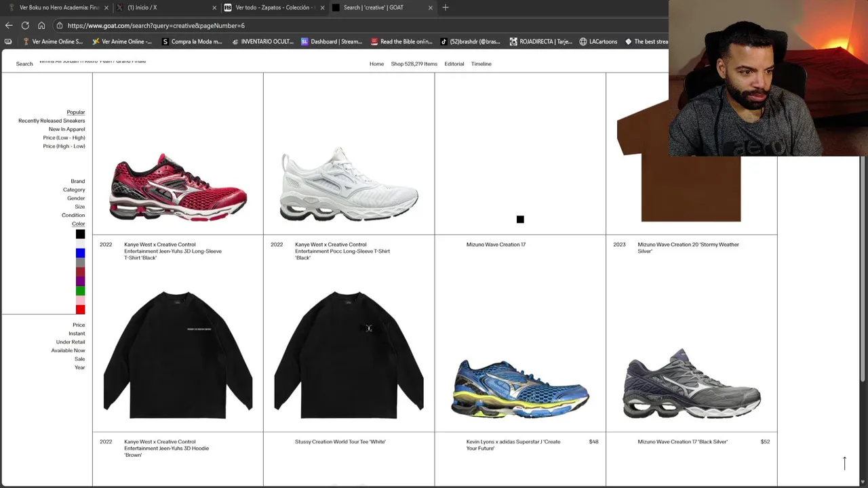Click the browser address bar URL
The width and height of the screenshot is (868, 488).
tap(156, 25)
